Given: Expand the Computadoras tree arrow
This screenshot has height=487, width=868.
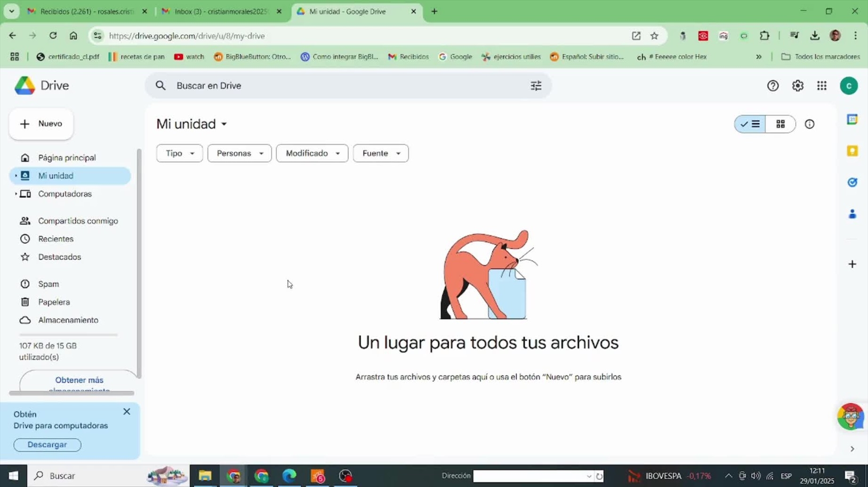Looking at the screenshot, I should [x=16, y=194].
